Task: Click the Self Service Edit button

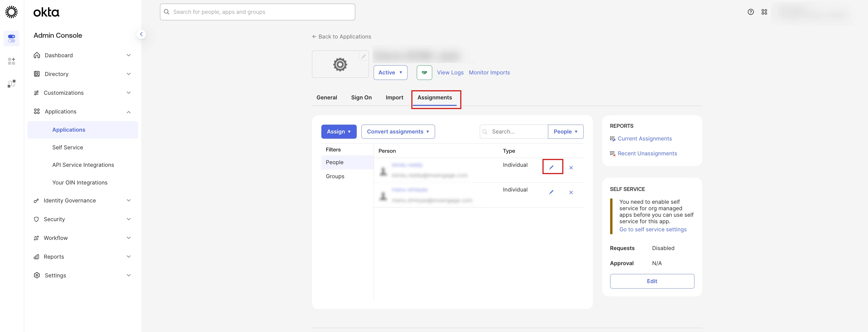Action: coord(652,281)
